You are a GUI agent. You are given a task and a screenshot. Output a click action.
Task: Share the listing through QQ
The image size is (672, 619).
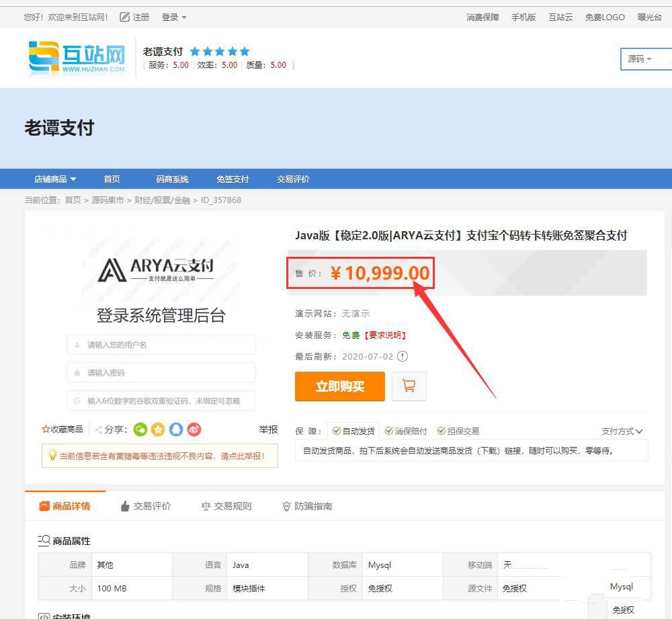pos(175,429)
